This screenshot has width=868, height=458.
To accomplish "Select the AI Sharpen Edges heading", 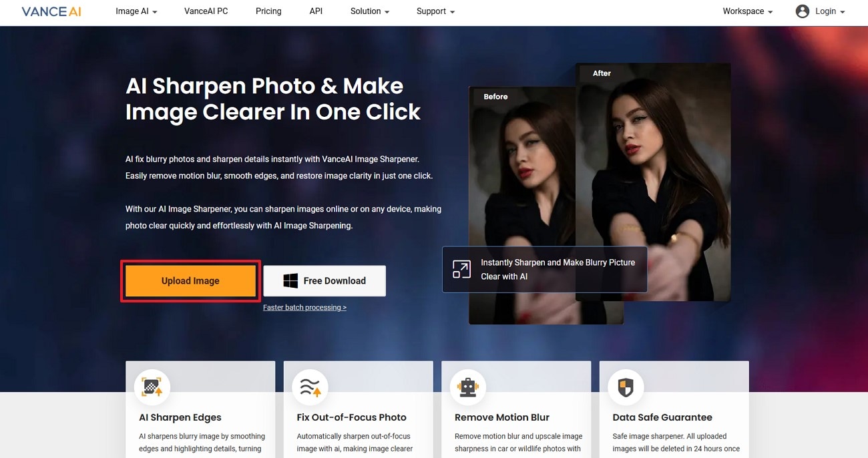I will (180, 417).
